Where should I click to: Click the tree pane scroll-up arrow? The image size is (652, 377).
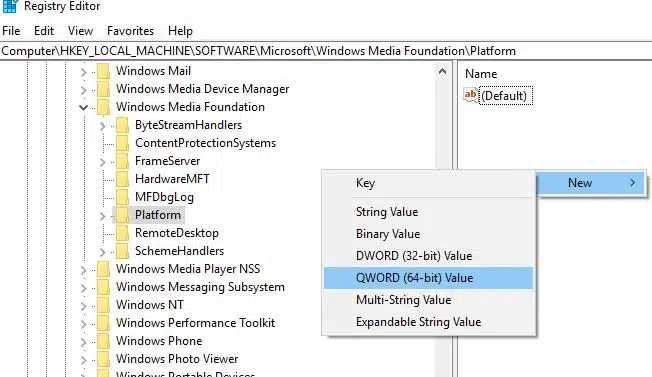(x=442, y=71)
